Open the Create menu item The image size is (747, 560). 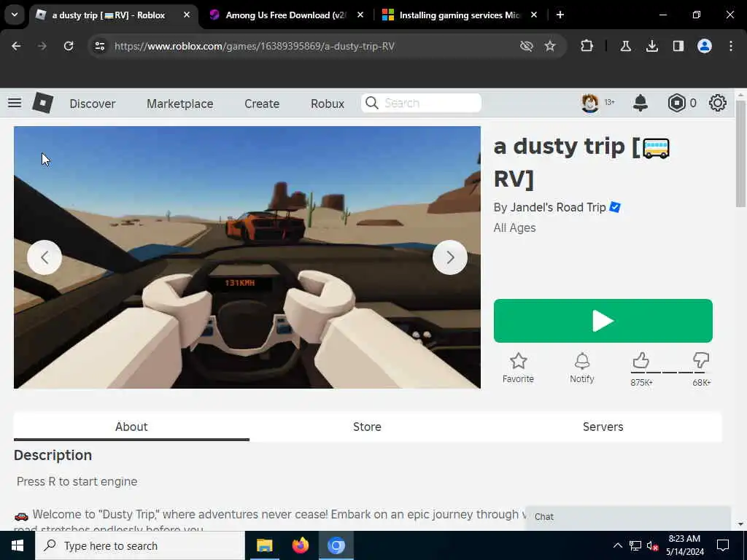tap(262, 104)
